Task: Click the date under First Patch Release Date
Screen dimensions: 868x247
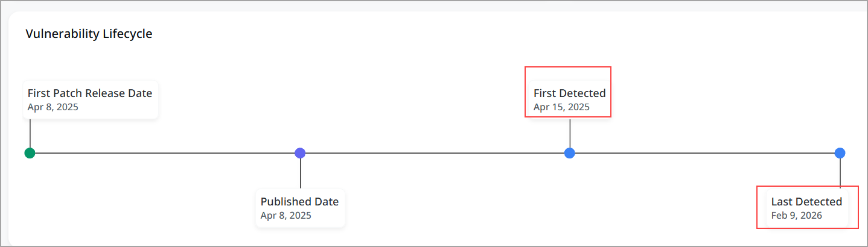Action: click(x=53, y=107)
